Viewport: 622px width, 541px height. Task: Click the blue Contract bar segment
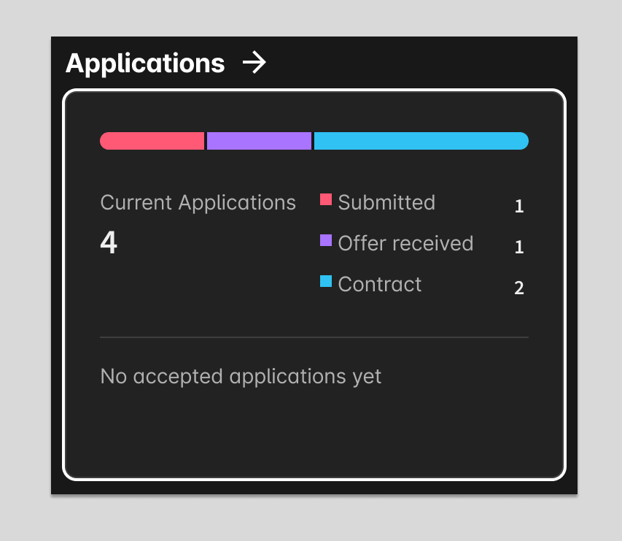click(421, 141)
